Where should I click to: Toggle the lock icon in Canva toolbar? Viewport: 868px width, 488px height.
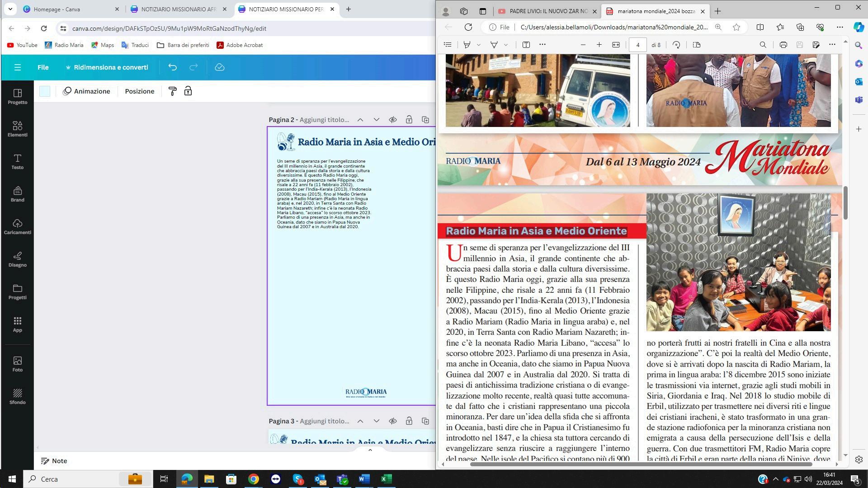click(188, 91)
